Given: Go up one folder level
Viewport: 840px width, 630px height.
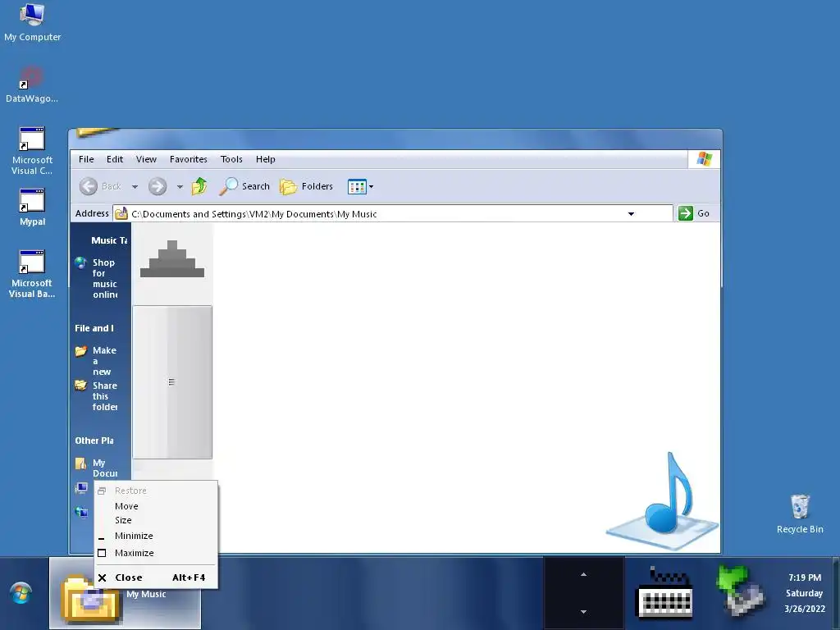Looking at the screenshot, I should pyautogui.click(x=199, y=186).
